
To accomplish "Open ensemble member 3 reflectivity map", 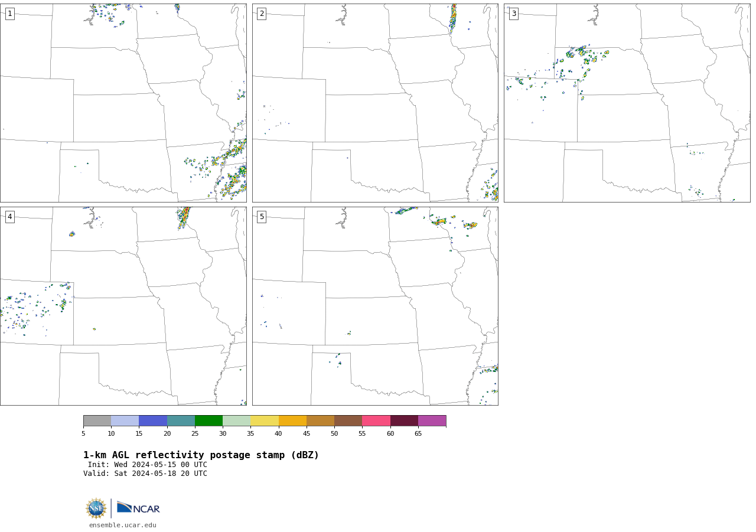I will click(627, 103).
